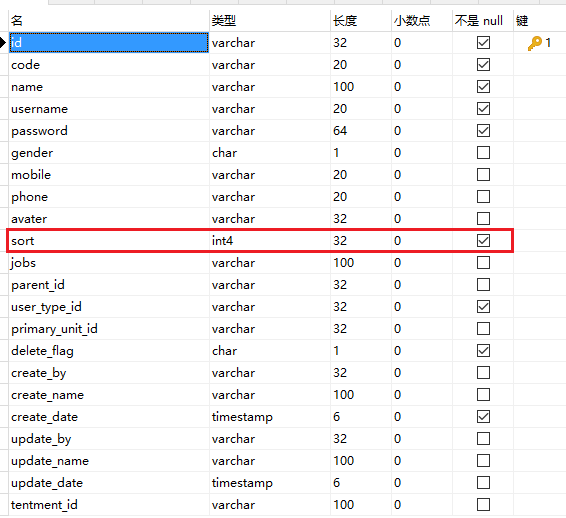Enable not null for parent_id field

[483, 285]
